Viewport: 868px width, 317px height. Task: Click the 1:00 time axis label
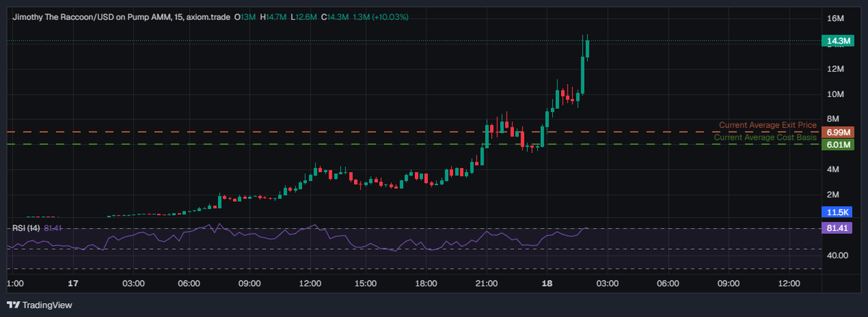[14, 283]
